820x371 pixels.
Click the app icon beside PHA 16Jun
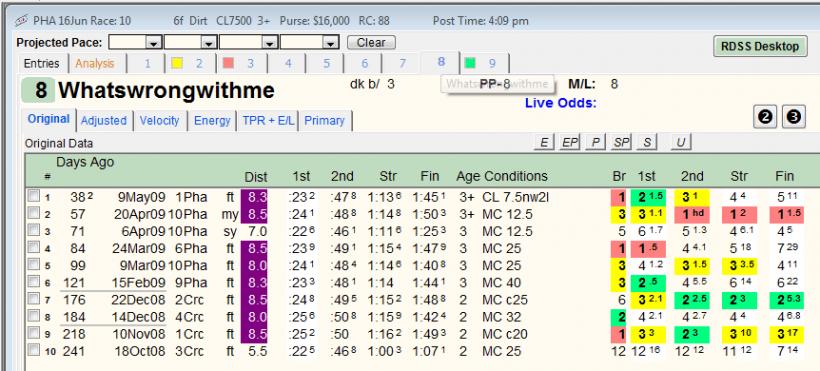point(21,21)
